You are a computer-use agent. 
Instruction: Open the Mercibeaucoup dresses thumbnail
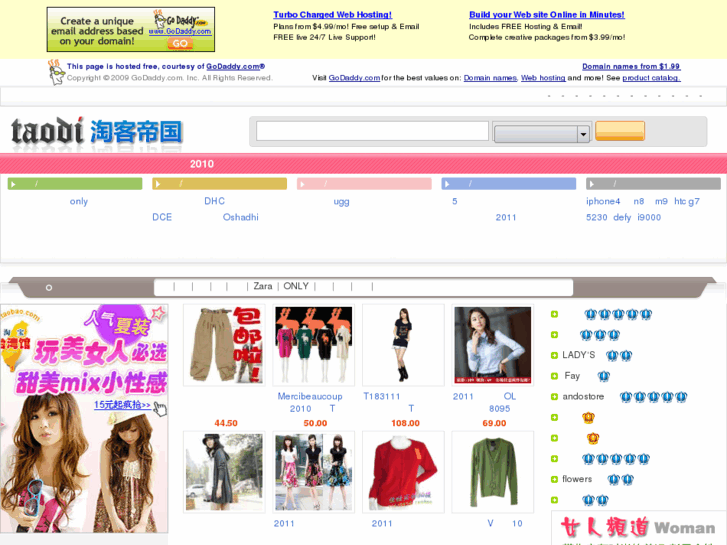tap(313, 345)
